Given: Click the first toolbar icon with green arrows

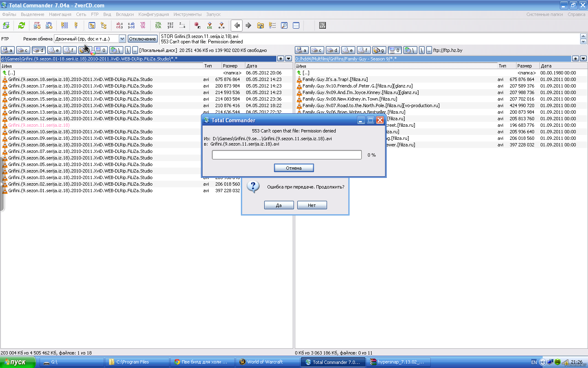Looking at the screenshot, I should (x=6, y=25).
